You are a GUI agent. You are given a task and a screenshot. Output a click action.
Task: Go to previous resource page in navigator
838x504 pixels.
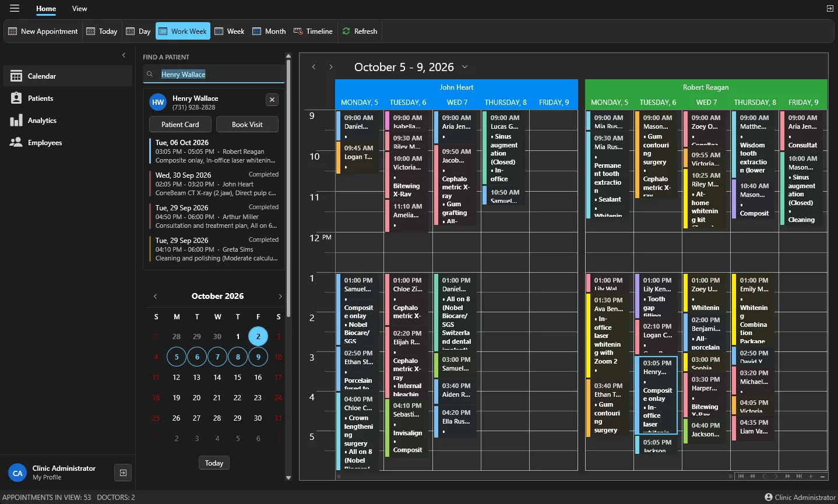[x=752, y=476]
